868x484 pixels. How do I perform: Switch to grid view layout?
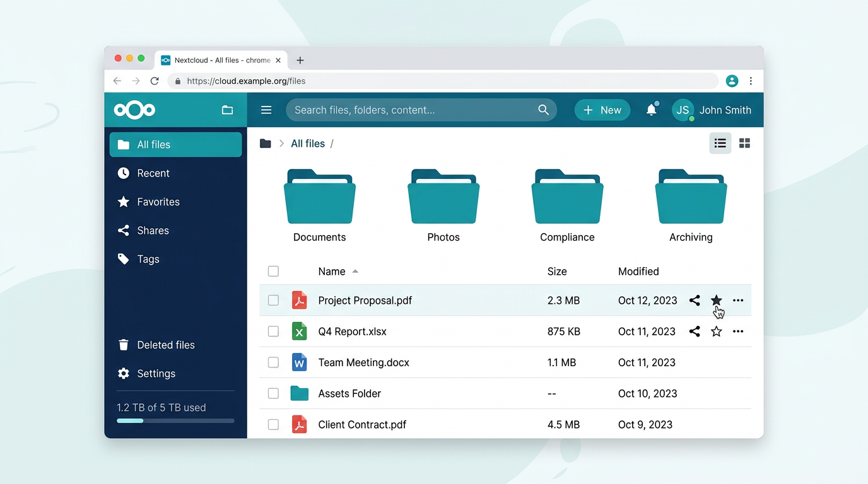point(744,143)
